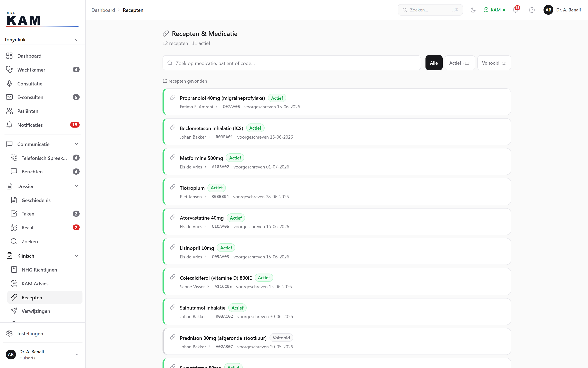Open patient Sanne Visser

[x=194, y=287]
